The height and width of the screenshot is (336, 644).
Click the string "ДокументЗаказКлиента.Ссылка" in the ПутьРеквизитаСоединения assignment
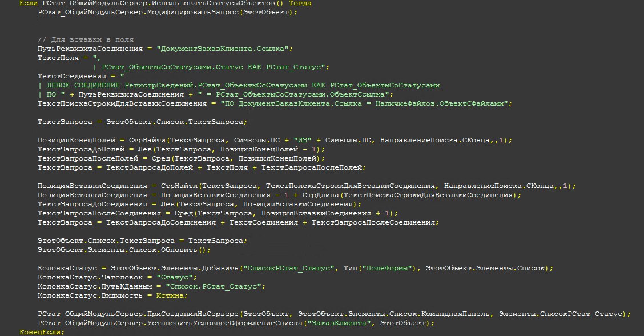point(223,49)
